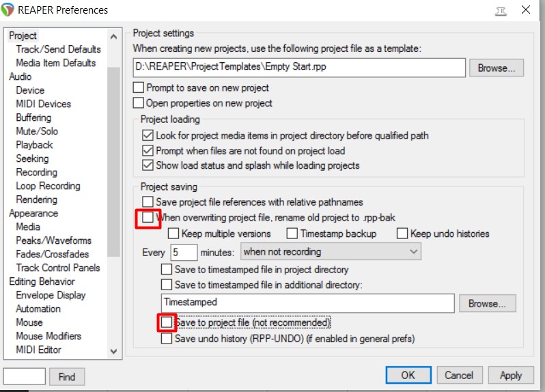Go to Loop Recording settings
Screen dimensions: 545x392
[48, 186]
